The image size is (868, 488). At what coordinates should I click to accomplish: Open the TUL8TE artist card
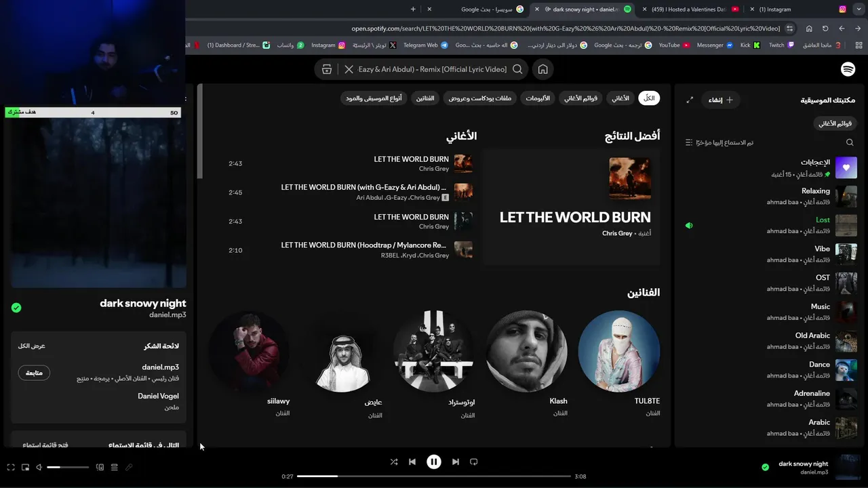coord(619,365)
